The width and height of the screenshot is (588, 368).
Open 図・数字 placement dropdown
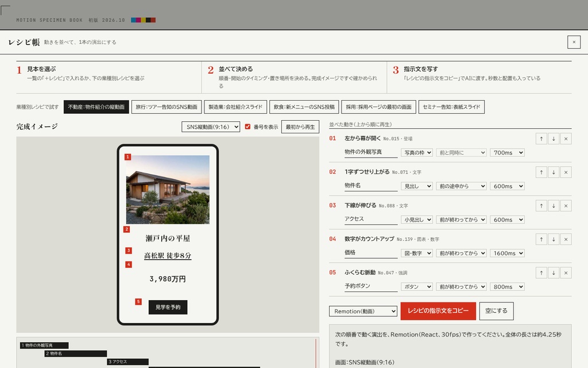(417, 253)
